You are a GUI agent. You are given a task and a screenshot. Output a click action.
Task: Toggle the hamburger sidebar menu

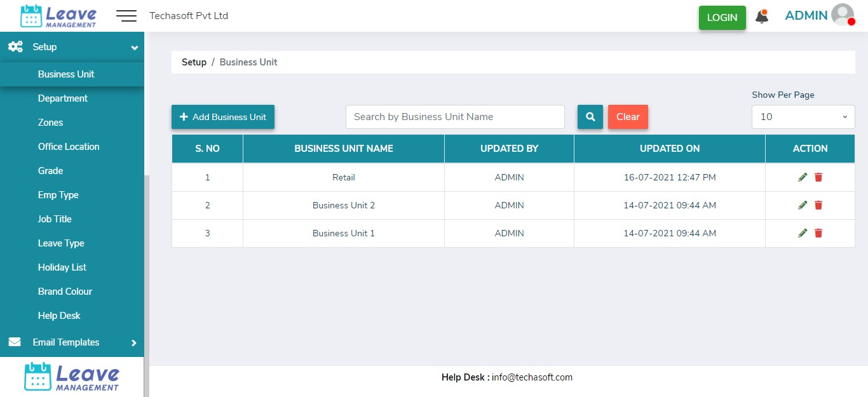[x=126, y=16]
